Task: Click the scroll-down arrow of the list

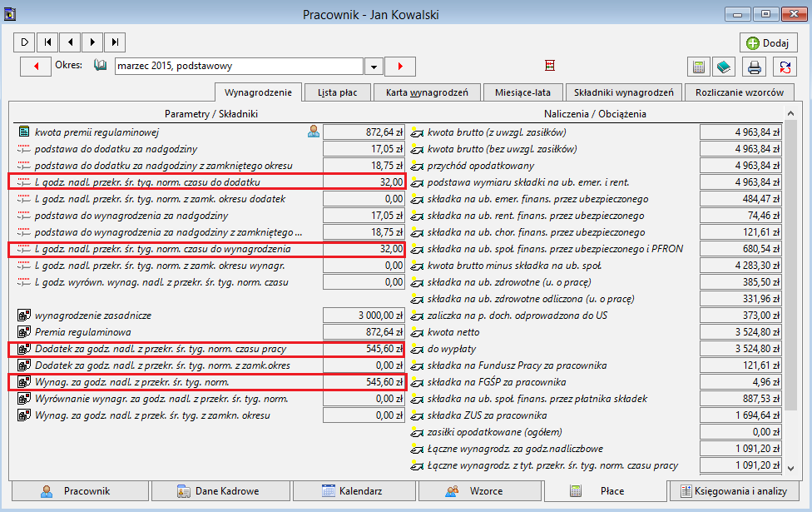Action: pyautogui.click(x=790, y=468)
